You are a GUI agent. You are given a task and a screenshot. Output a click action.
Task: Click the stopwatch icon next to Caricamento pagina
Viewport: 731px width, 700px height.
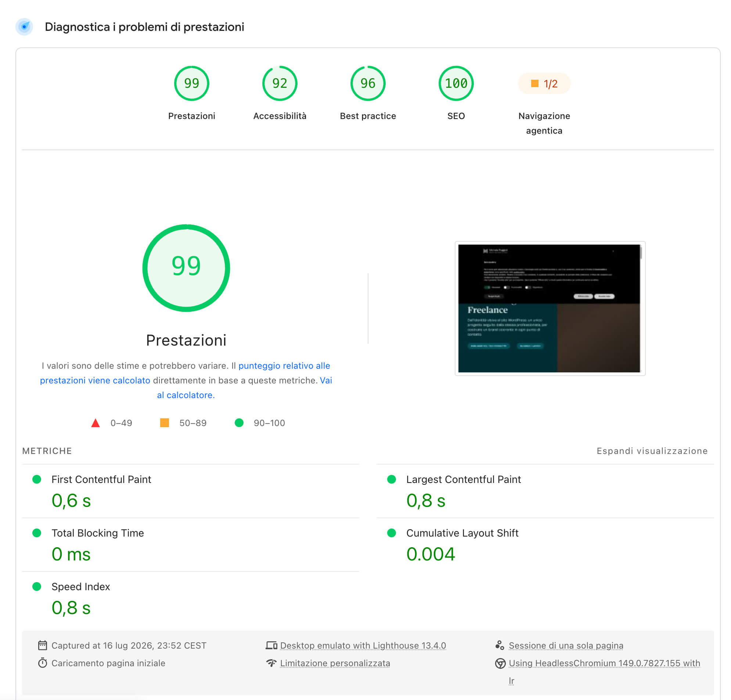(43, 663)
